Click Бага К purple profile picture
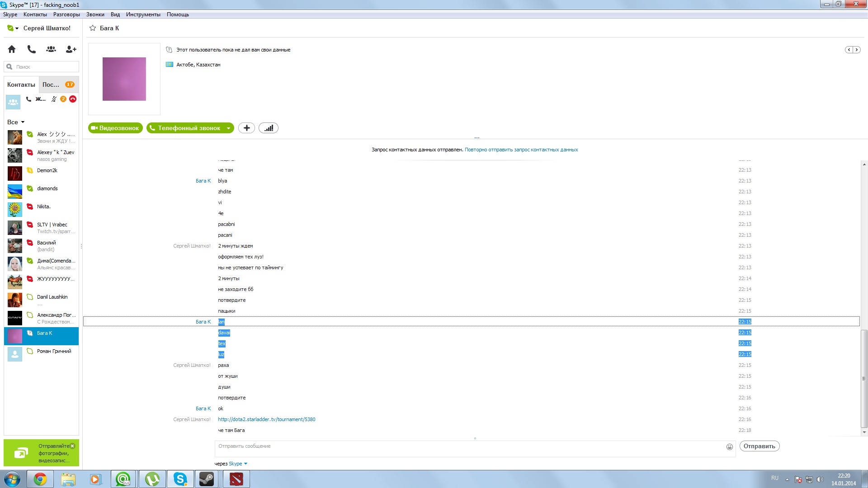This screenshot has width=868, height=488. [x=124, y=79]
